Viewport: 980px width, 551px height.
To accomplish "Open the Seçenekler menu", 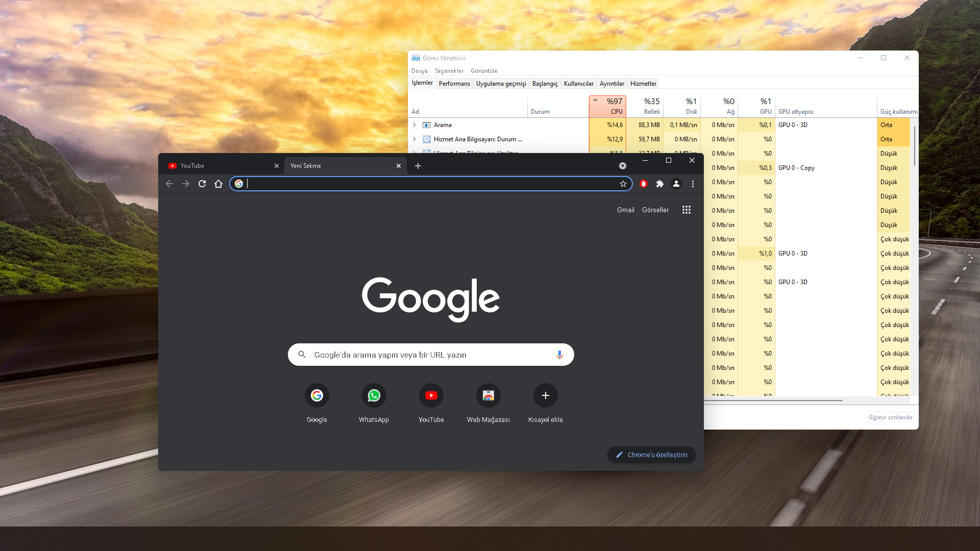I will pyautogui.click(x=449, y=71).
